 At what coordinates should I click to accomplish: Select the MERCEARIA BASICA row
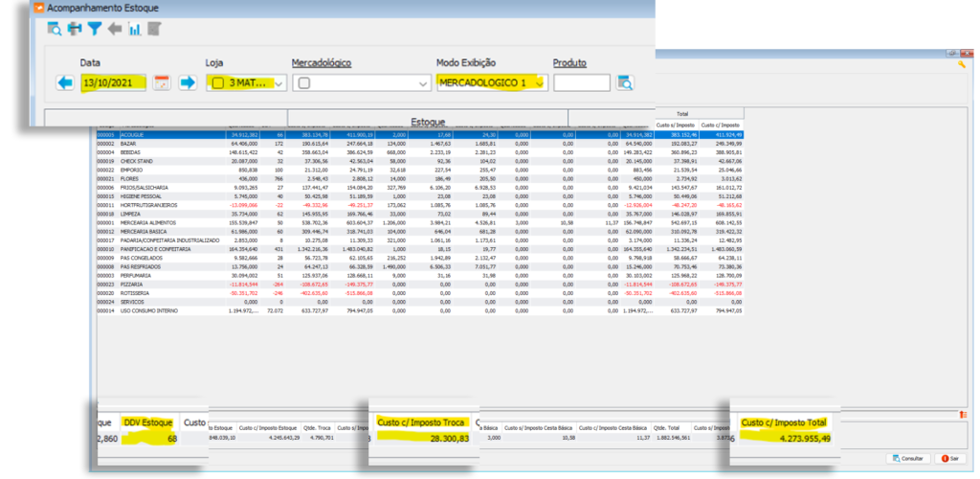pos(420,231)
